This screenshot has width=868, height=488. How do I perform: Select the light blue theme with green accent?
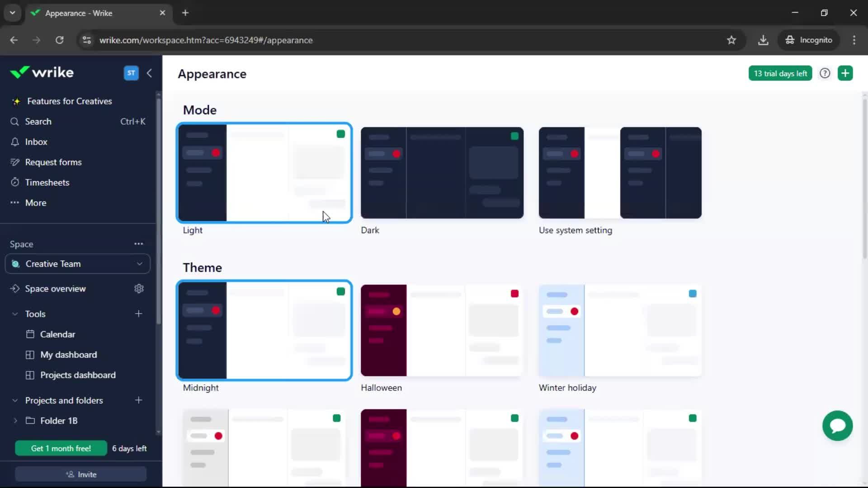point(620,447)
